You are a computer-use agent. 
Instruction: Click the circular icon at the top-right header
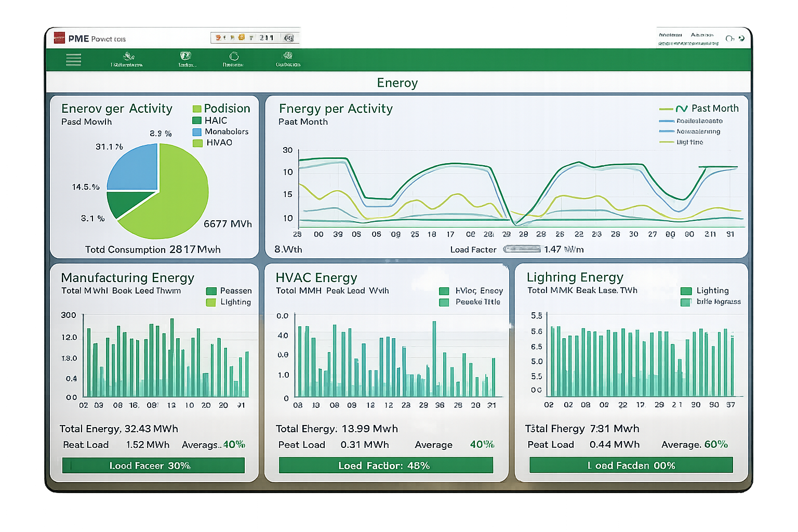(729, 38)
